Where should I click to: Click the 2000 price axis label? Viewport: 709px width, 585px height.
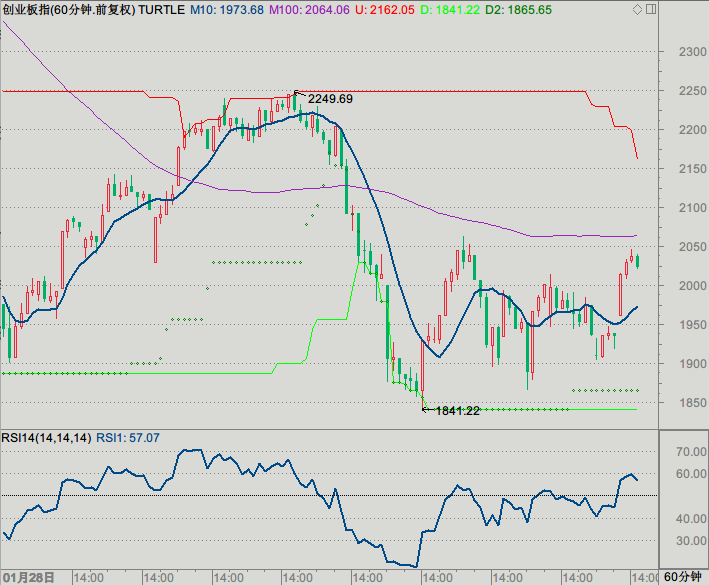click(x=692, y=286)
